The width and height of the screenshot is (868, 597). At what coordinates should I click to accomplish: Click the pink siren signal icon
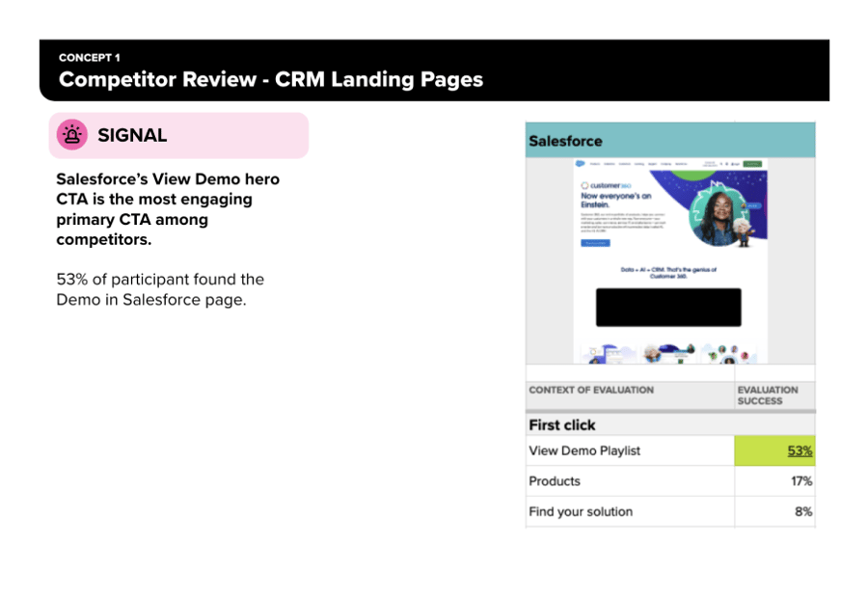point(72,135)
